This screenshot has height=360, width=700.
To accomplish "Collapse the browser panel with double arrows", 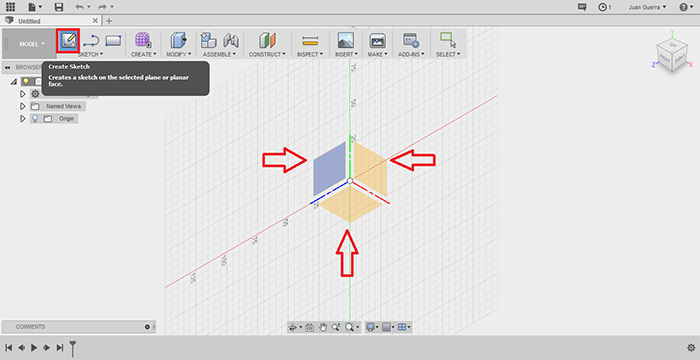I will pos(8,67).
